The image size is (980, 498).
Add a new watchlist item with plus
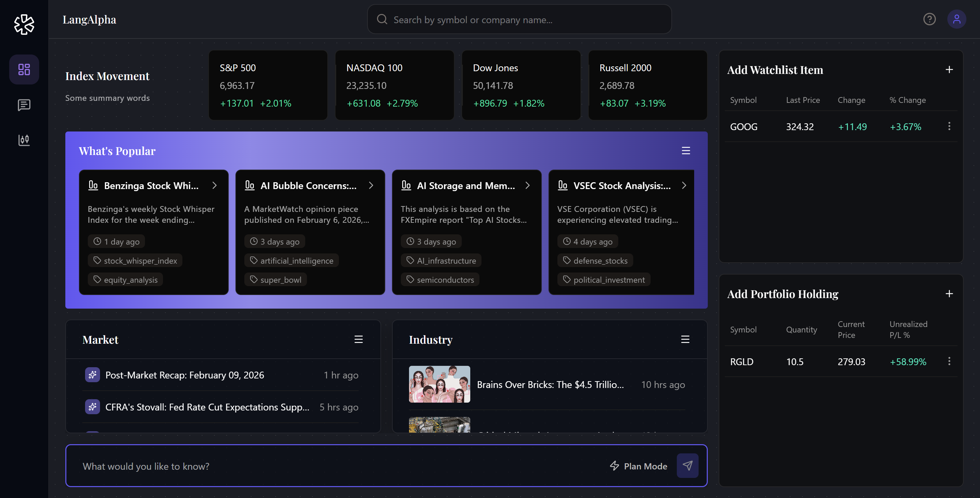point(949,70)
